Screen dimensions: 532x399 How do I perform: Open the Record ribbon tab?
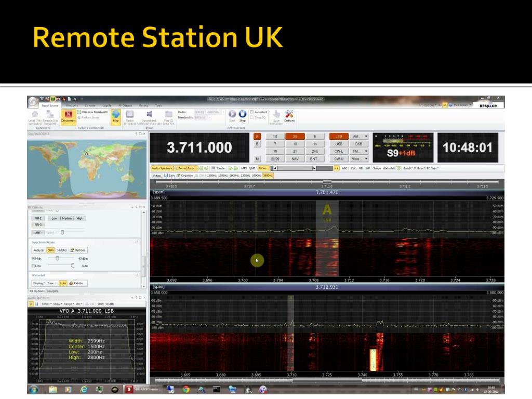[143, 105]
